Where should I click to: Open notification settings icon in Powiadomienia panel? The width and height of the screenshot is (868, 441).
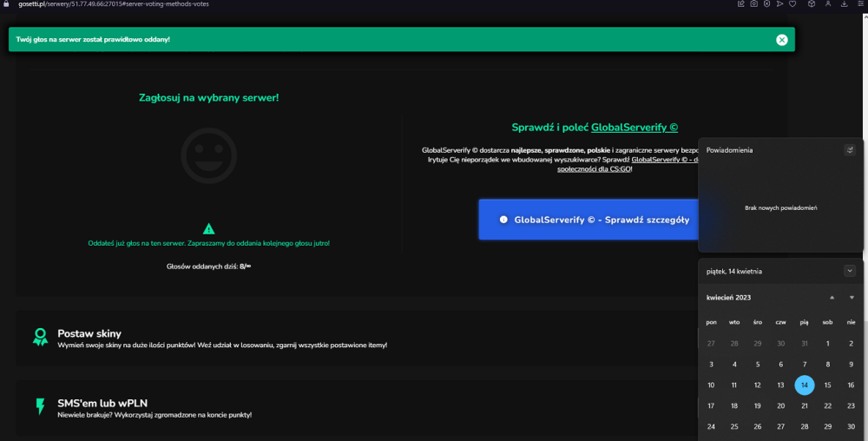coord(850,150)
